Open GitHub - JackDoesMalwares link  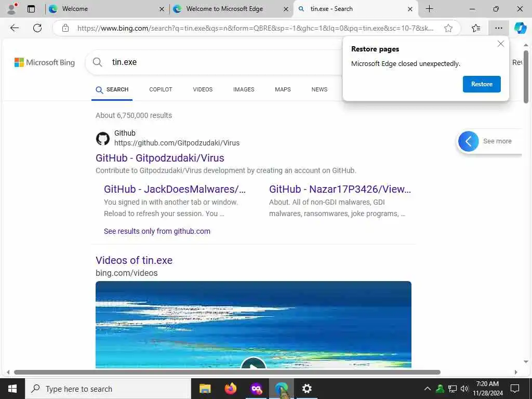175,189
